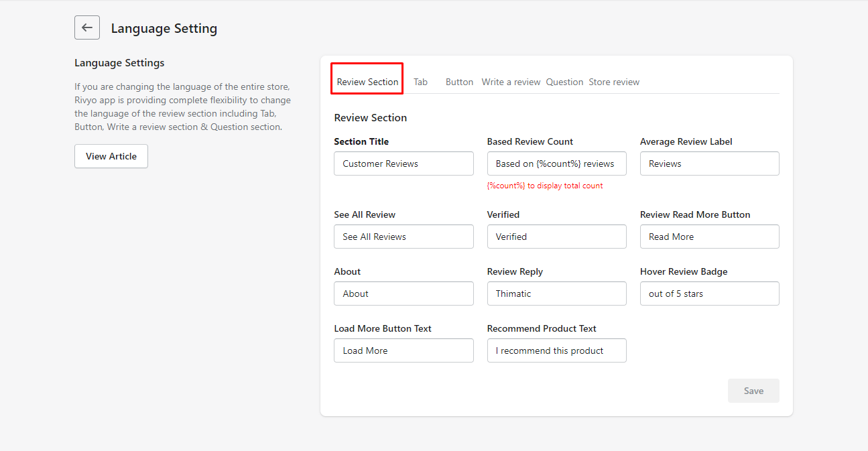The height and width of the screenshot is (451, 868).
Task: Click the About input field
Action: click(x=404, y=293)
